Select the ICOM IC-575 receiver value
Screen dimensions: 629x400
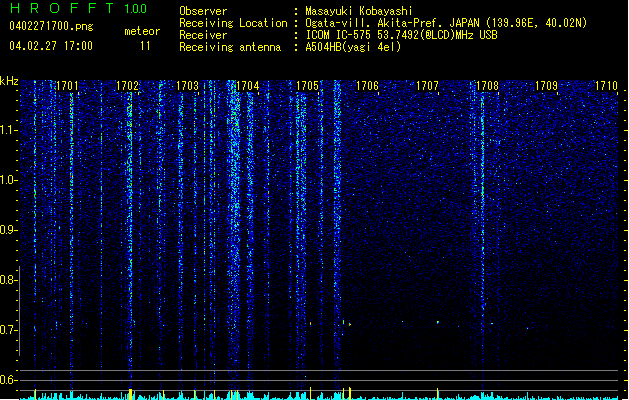(x=402, y=35)
